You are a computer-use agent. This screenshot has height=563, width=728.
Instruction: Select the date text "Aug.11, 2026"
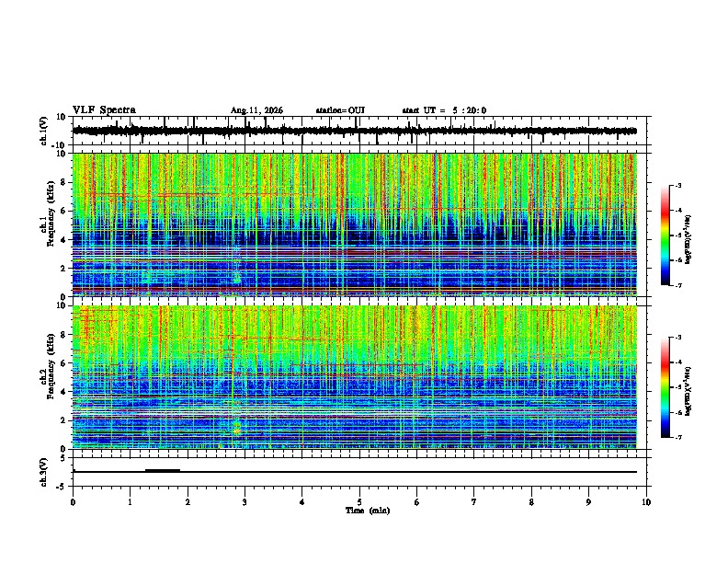(256, 110)
